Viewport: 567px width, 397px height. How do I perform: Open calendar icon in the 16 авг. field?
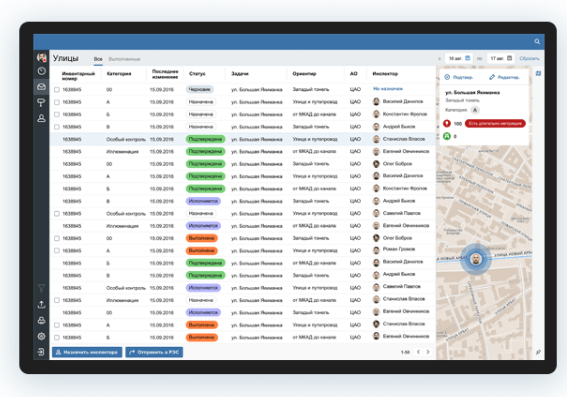[x=467, y=58]
